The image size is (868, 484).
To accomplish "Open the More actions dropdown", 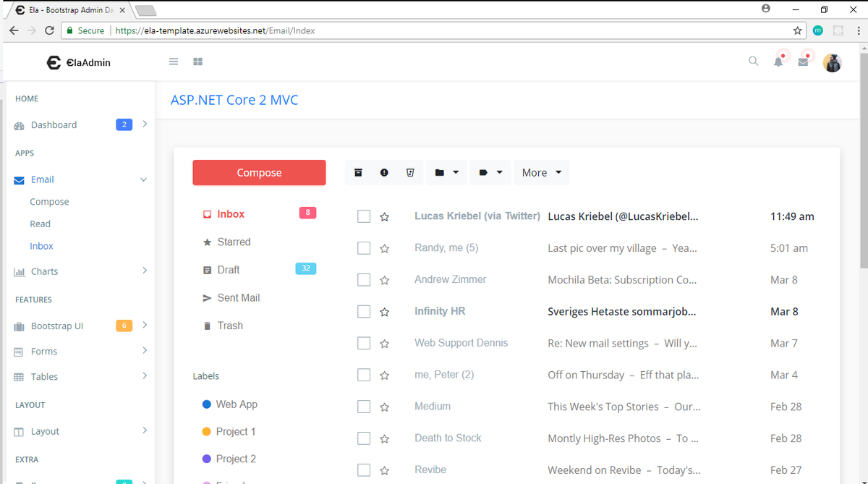I will pyautogui.click(x=541, y=172).
